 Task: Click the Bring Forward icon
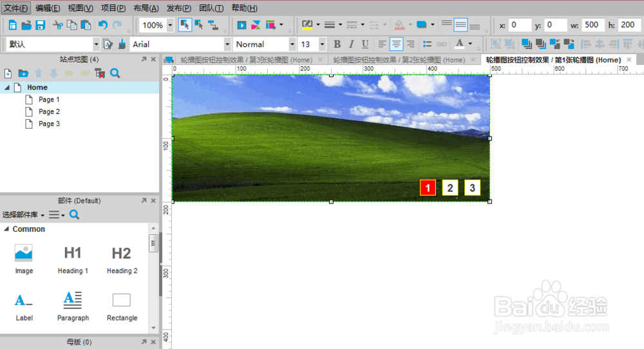coord(555,44)
